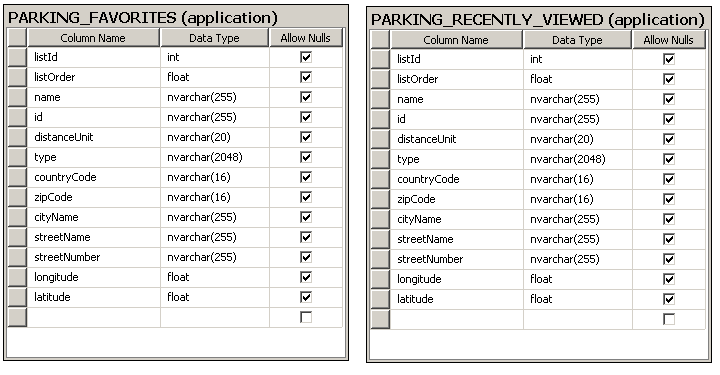Viewport: 720px width, 375px height.
Task: Toggle Allow Nulls for listId in PARKING_FAVORITES
Action: pos(306,57)
